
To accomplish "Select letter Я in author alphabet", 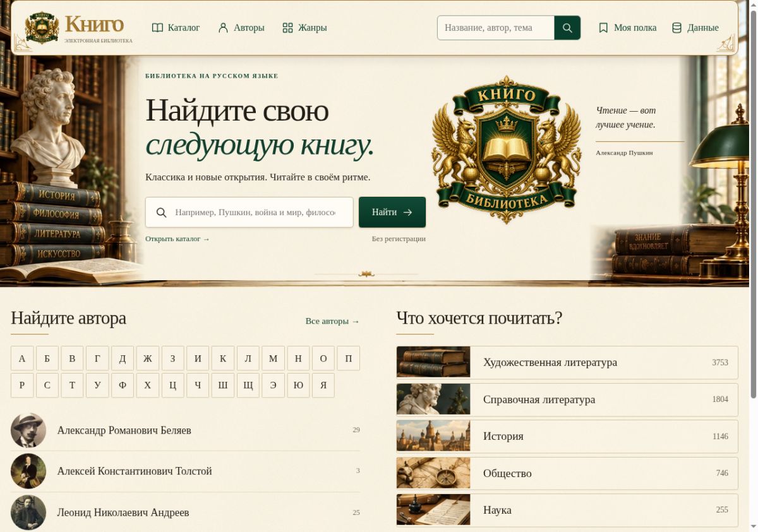I will [323, 386].
